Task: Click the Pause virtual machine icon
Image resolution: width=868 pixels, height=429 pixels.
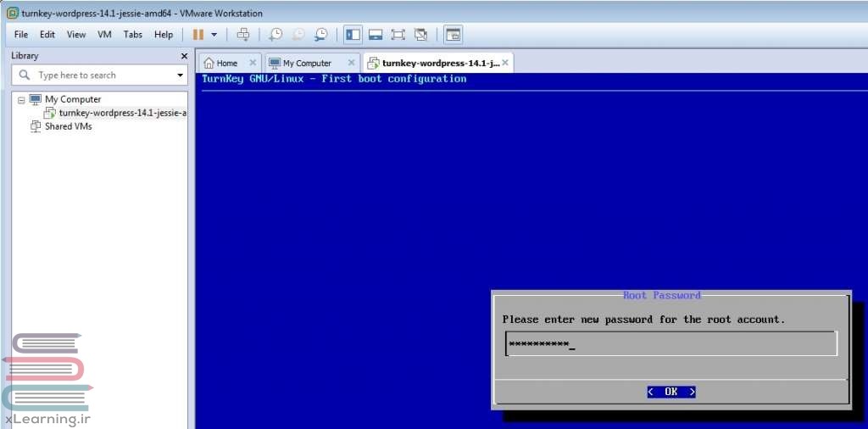Action: pos(198,35)
